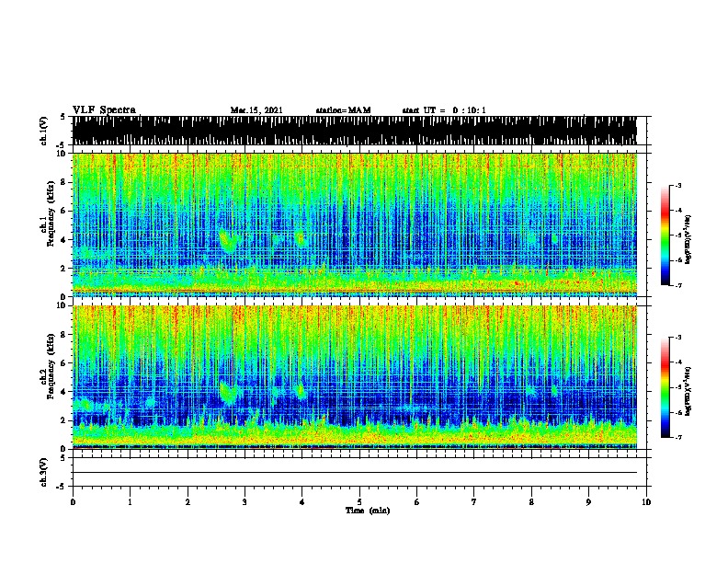
Task: Click time axis tick label "10"
Action: click(x=646, y=502)
